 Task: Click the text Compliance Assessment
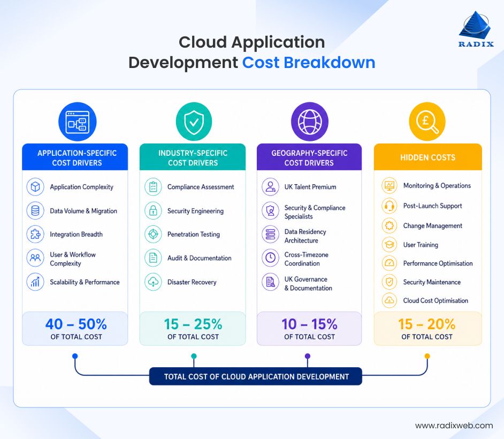(201, 187)
